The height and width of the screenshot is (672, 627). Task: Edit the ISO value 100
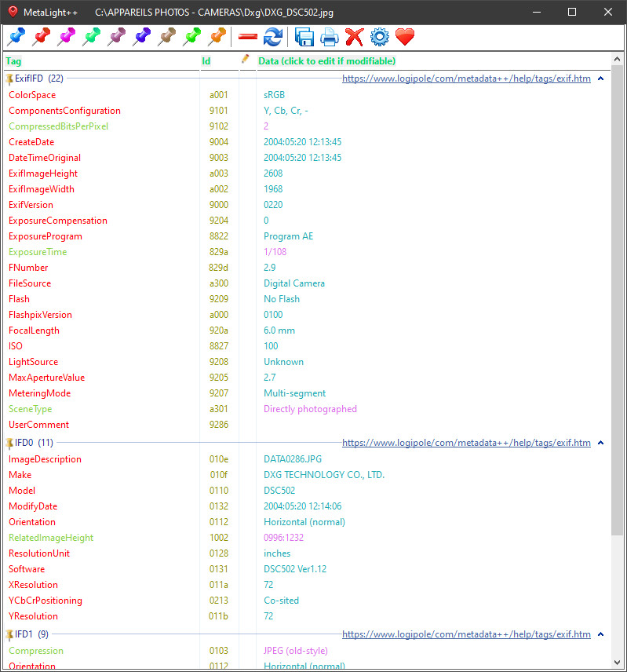[271, 346]
